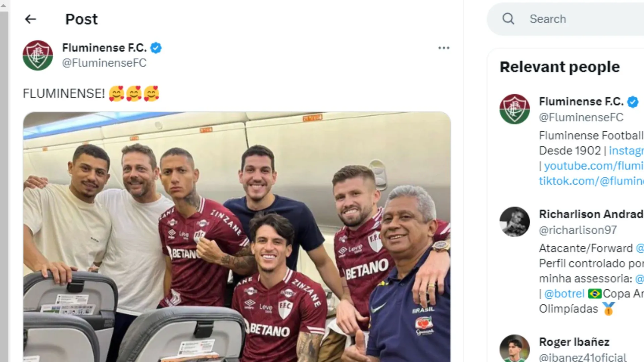Open the three-dot more options menu
This screenshot has height=362, width=644.
pos(444,48)
